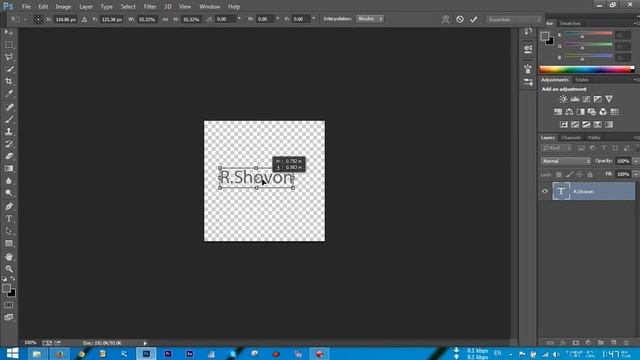Toggle lock transparent pixels
The image size is (640, 360).
(x=558, y=174)
